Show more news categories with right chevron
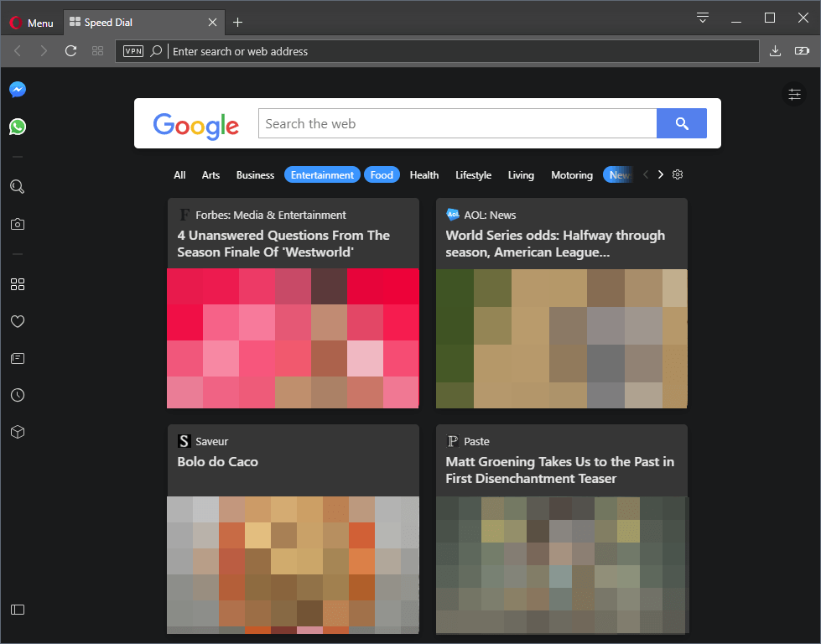 coord(661,174)
